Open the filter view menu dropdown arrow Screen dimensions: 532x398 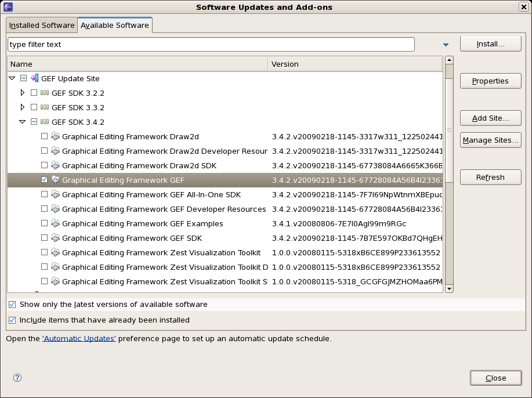click(x=446, y=45)
